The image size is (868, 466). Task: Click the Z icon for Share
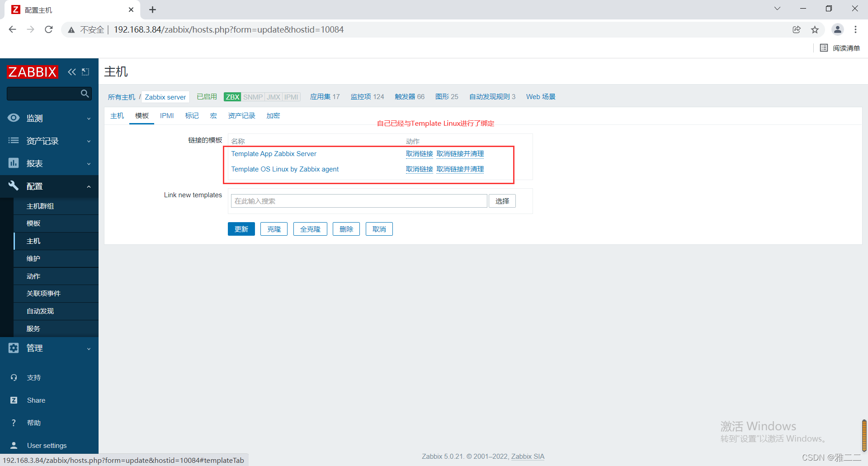point(14,400)
